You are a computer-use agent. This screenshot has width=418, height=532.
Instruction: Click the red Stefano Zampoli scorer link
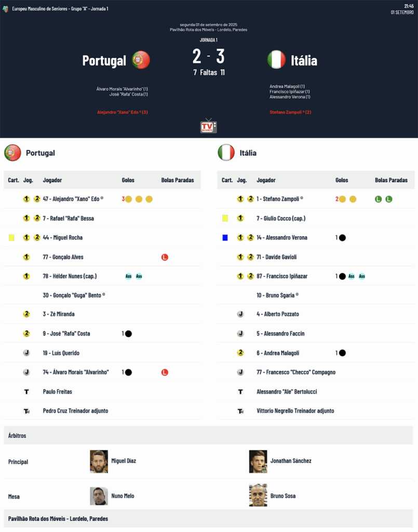click(290, 112)
